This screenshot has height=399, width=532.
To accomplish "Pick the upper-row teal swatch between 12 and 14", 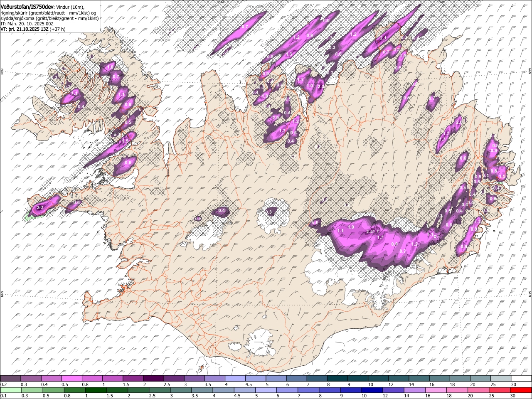I will click(x=399, y=378).
